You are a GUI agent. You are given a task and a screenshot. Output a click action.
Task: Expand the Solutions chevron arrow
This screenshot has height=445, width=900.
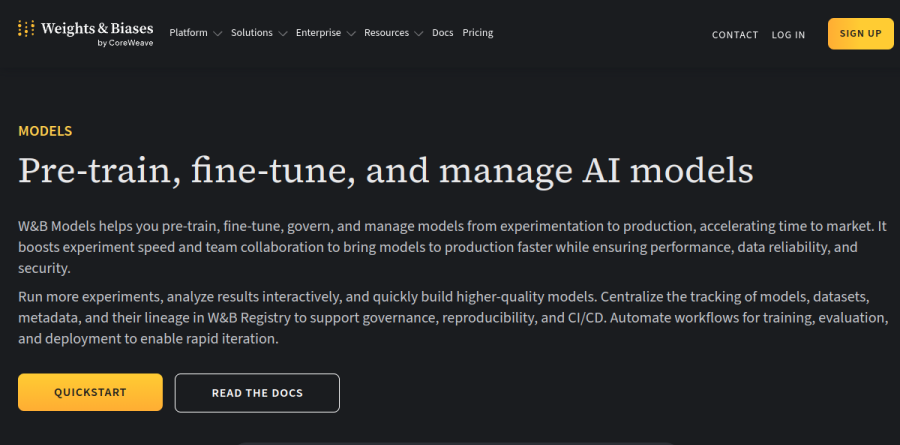[282, 33]
